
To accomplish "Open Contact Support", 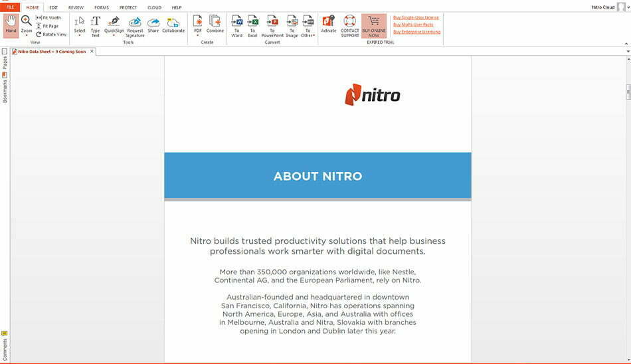I will pos(350,25).
